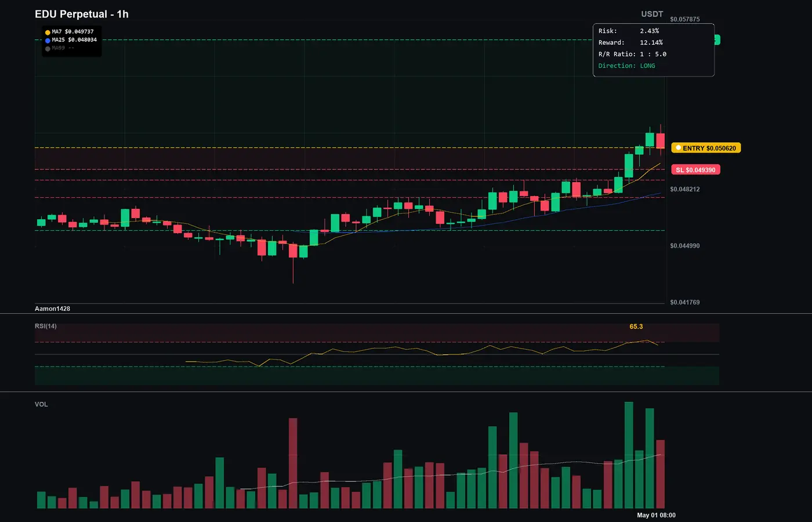812x522 pixels.
Task: Click the USDT currency label
Action: click(x=652, y=14)
